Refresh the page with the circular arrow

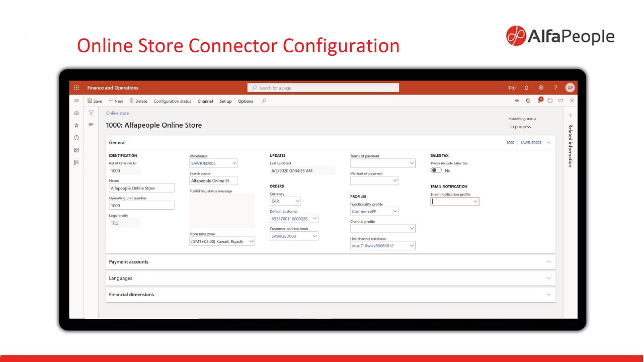tap(550, 101)
